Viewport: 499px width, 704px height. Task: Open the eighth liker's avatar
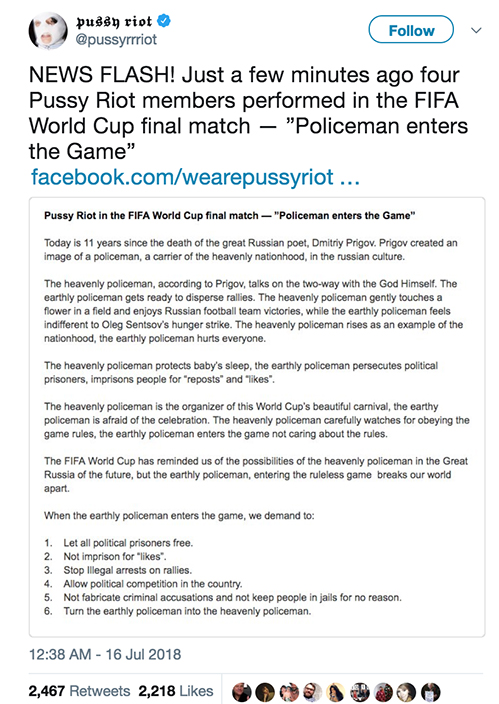point(407,692)
